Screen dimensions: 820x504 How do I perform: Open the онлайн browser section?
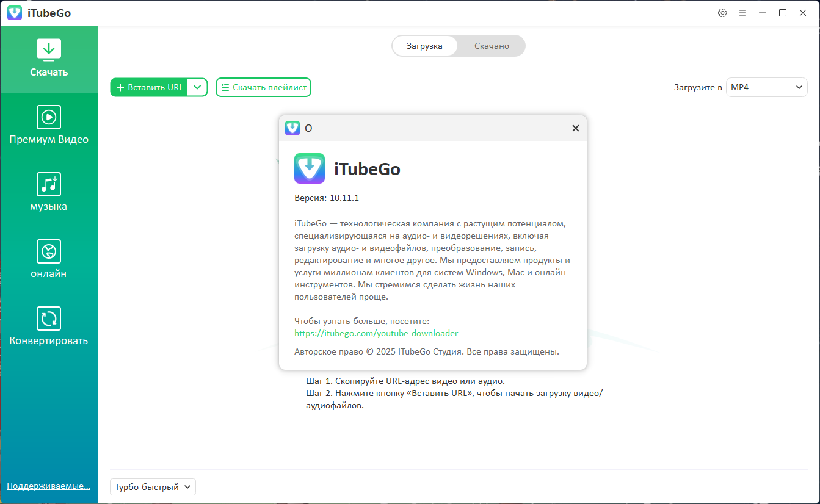click(49, 251)
